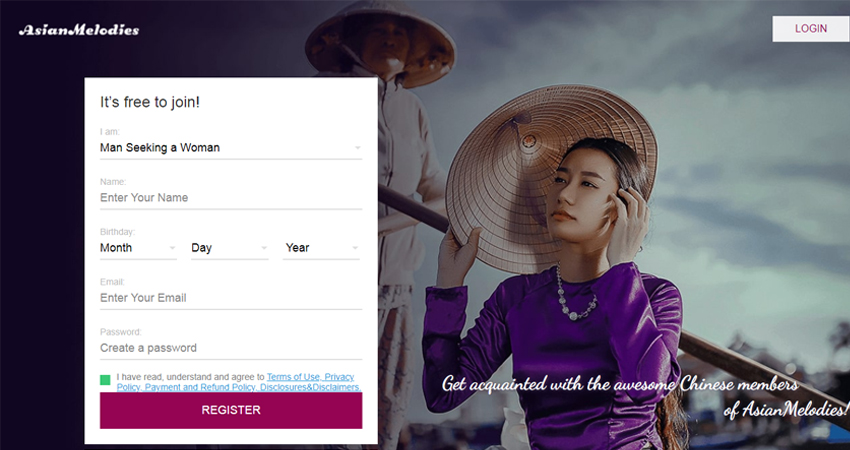The image size is (850, 450).
Task: Open the LOGIN page
Action: pyautogui.click(x=810, y=29)
